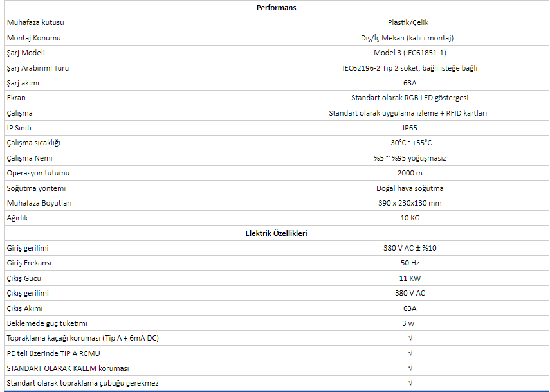Click the Performans section header

coord(276,8)
